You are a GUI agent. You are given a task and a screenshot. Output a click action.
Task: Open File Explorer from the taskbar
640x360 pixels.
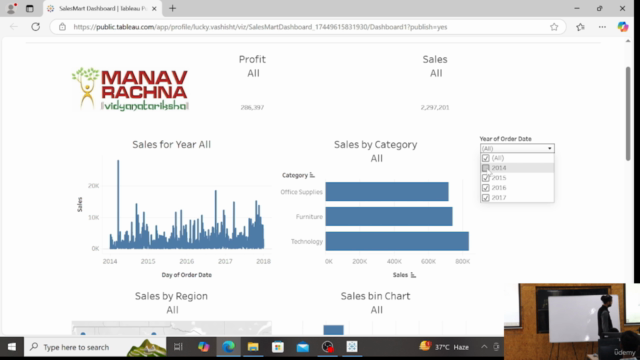(253, 347)
